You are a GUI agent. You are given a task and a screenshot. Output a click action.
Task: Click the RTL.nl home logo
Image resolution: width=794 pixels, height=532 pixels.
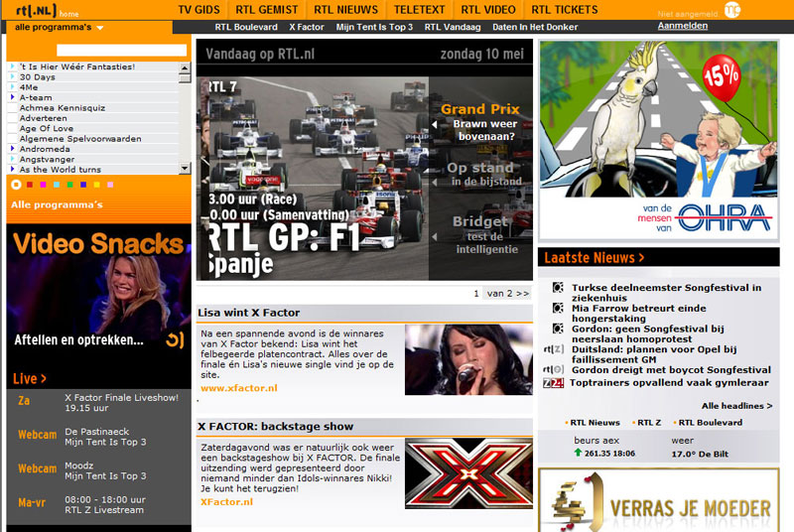31,11
